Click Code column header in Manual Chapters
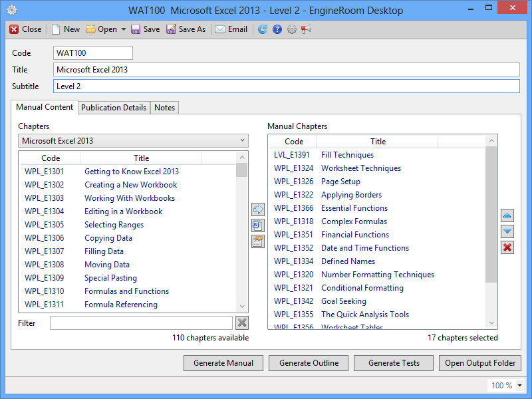The width and height of the screenshot is (532, 399). pos(294,142)
